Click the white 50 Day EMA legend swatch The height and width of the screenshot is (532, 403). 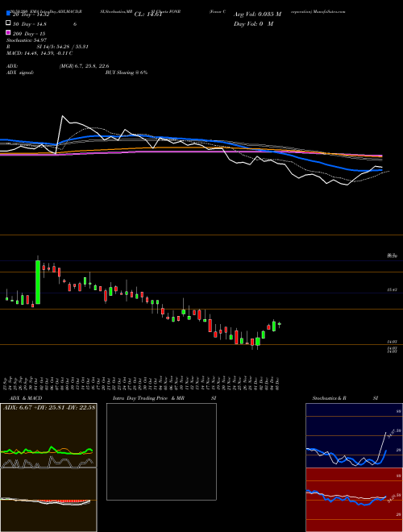[x=8, y=23]
